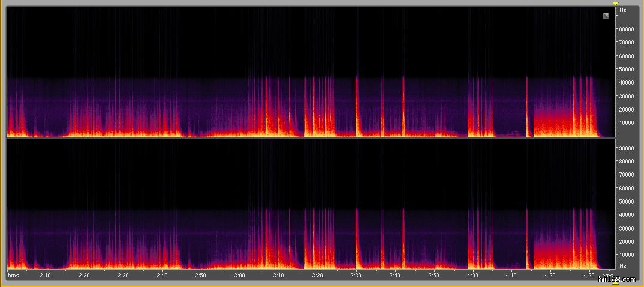The height and width of the screenshot is (287, 644).
Task: Click the Hz label atop the upper frequency scale
Action: [x=623, y=10]
